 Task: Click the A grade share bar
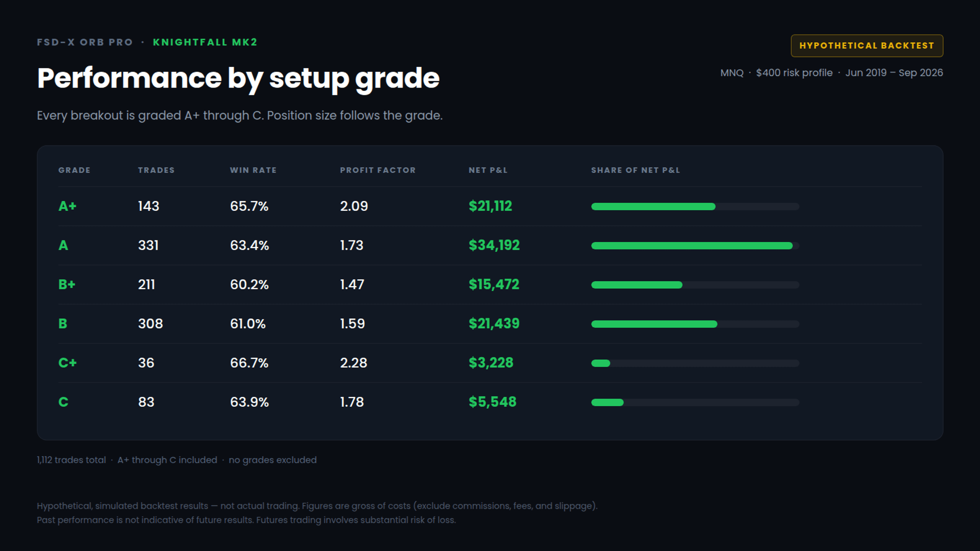click(x=695, y=246)
